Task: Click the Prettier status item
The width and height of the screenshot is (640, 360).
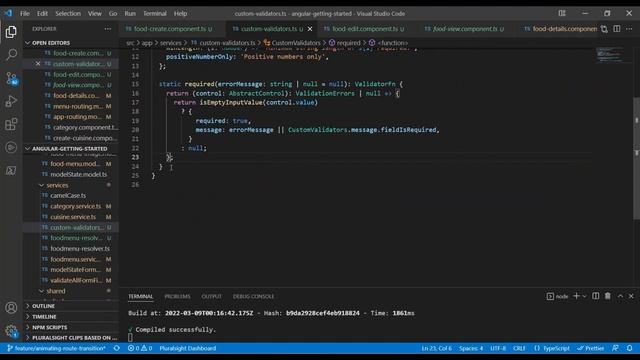Action: tap(591, 348)
